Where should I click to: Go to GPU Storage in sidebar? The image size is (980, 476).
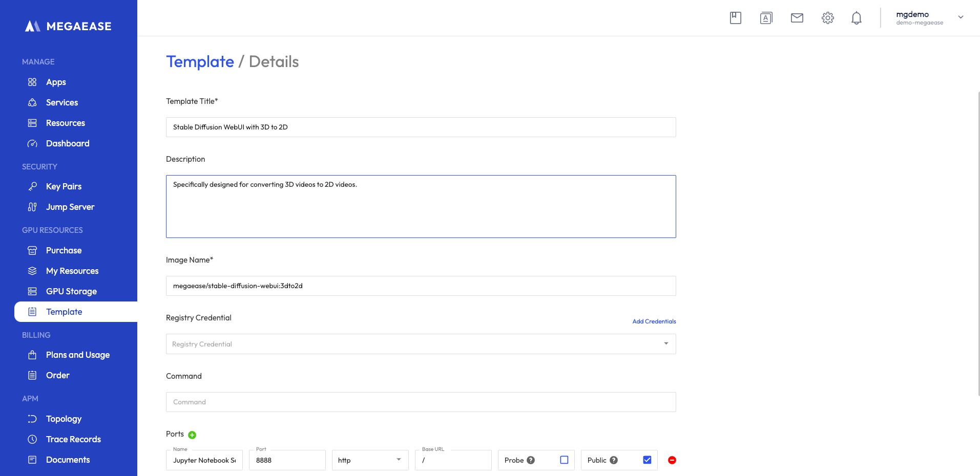click(71, 291)
